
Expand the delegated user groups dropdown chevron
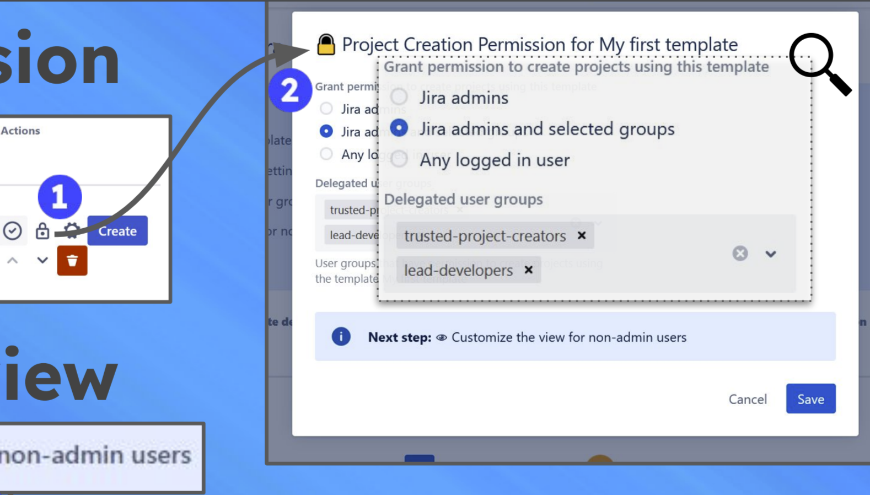(771, 254)
